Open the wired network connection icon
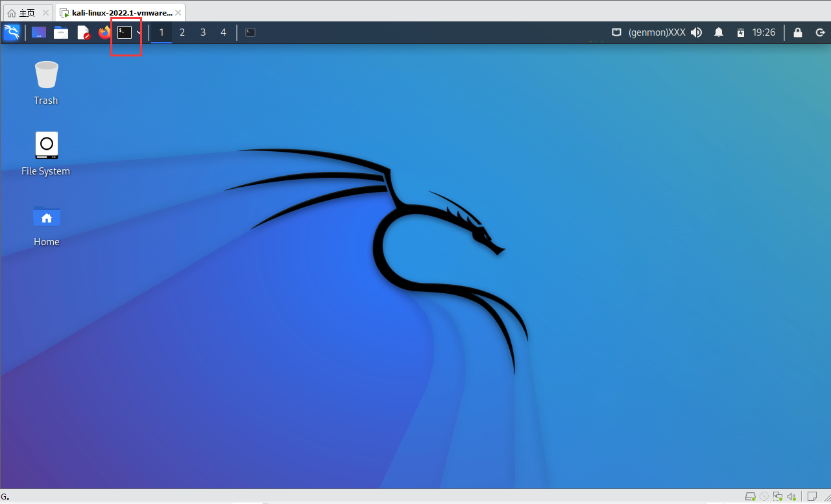The width and height of the screenshot is (831, 504). 617,32
